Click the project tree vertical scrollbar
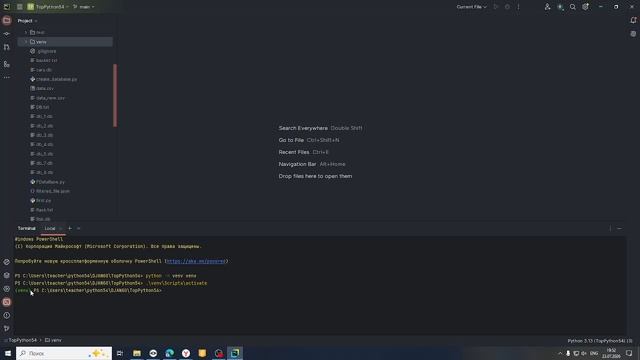The width and height of the screenshot is (640, 360). pos(115,95)
